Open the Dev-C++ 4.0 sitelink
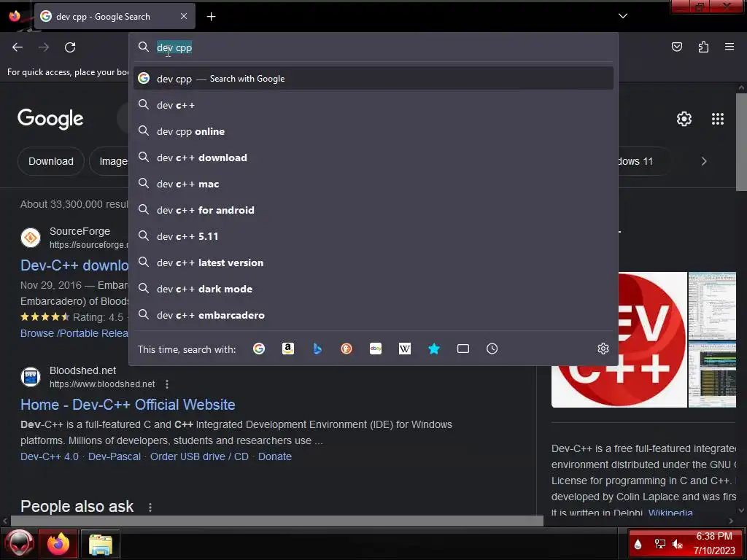This screenshot has width=747, height=560. coord(50,456)
